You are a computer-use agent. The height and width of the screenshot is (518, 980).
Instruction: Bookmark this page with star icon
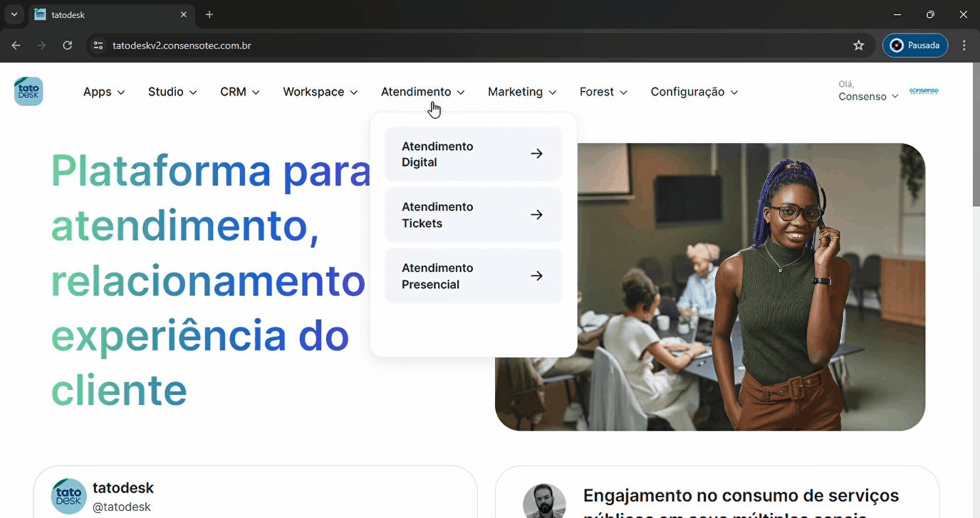[858, 46]
